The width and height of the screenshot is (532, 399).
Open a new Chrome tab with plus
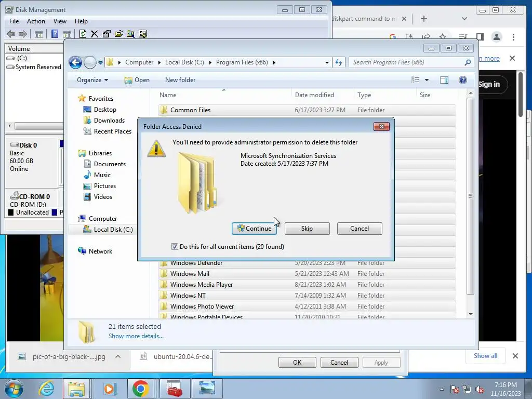[424, 19]
